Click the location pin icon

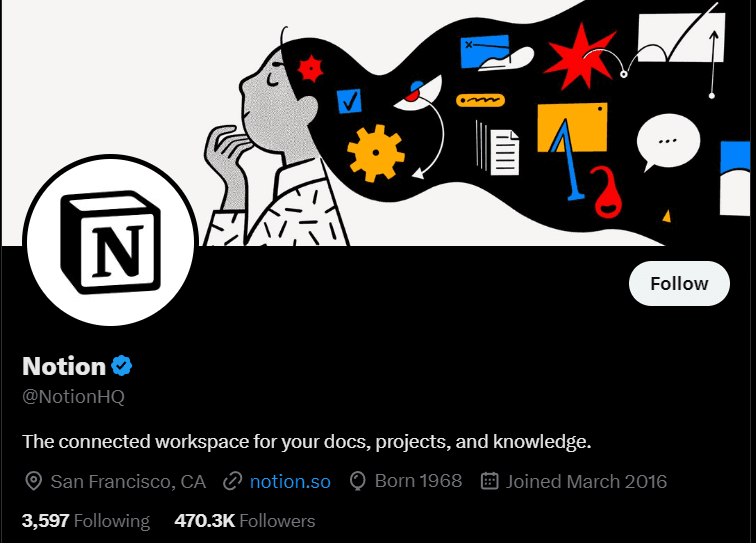click(x=33, y=481)
